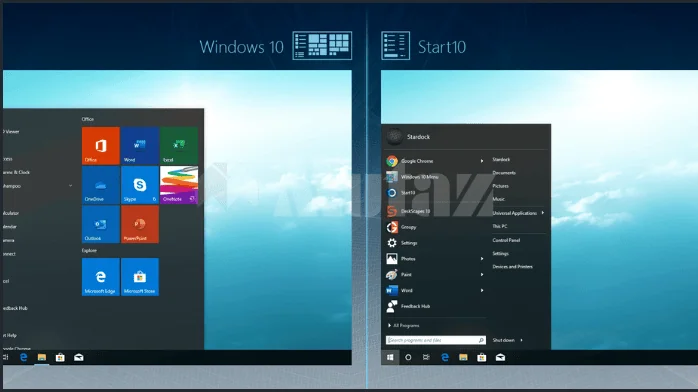
Task: Select the Explore group header
Action: tap(89, 251)
